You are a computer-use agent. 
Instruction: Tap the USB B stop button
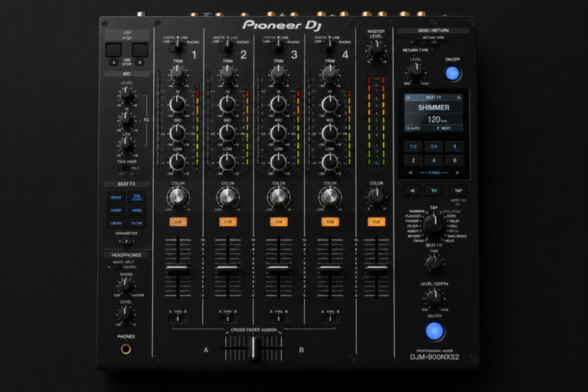(140, 62)
